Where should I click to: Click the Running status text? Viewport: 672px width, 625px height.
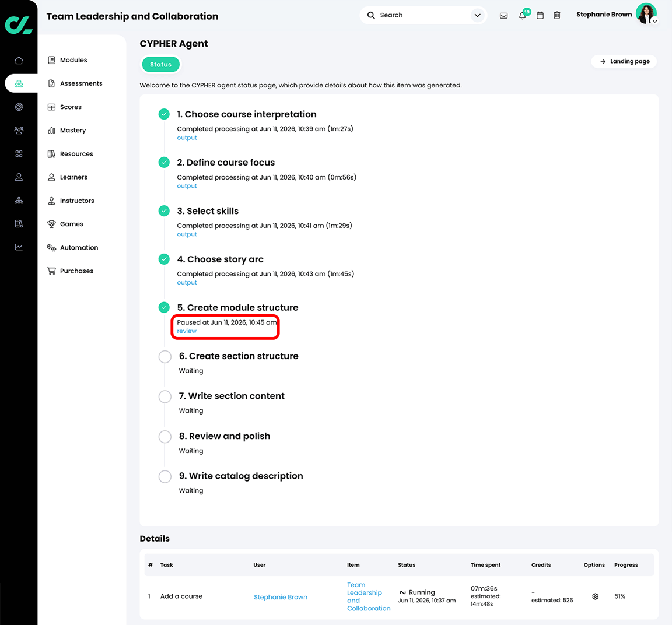(x=422, y=592)
